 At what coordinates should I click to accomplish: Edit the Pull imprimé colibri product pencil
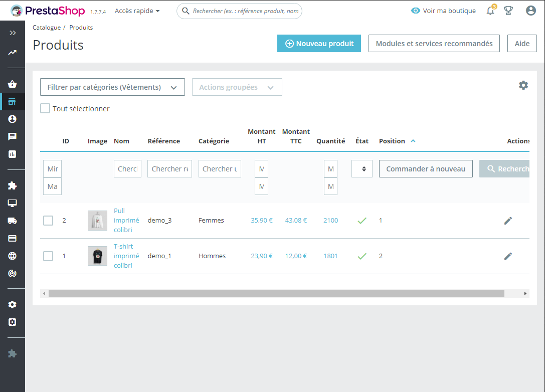point(508,221)
